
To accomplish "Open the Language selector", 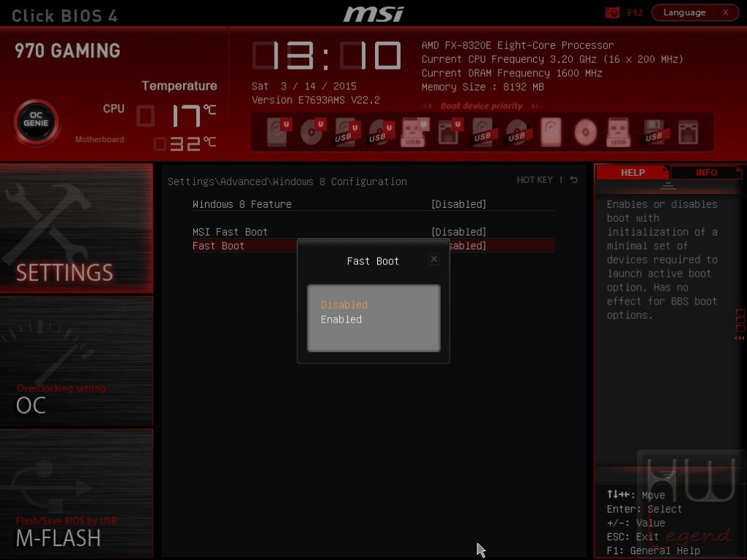I will point(685,12).
